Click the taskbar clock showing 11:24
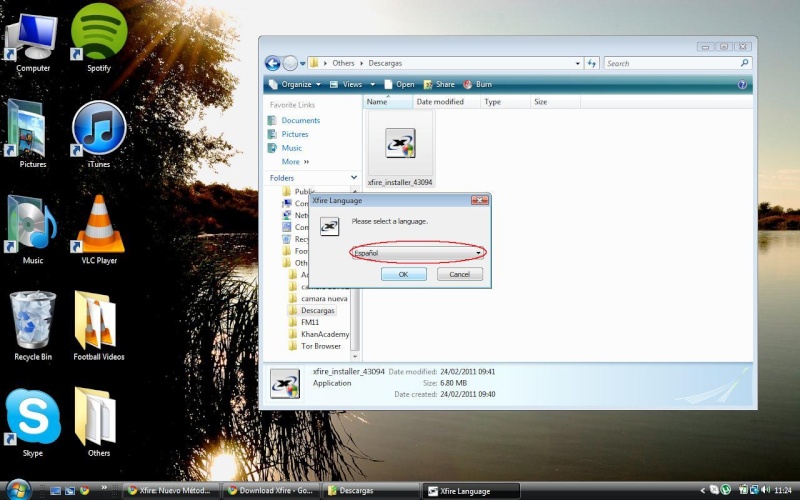The image size is (800, 500). [783, 490]
